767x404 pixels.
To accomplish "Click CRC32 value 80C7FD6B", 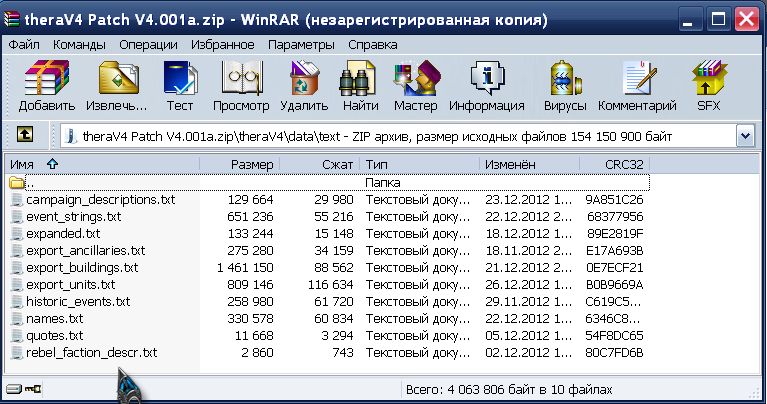I will (x=614, y=353).
